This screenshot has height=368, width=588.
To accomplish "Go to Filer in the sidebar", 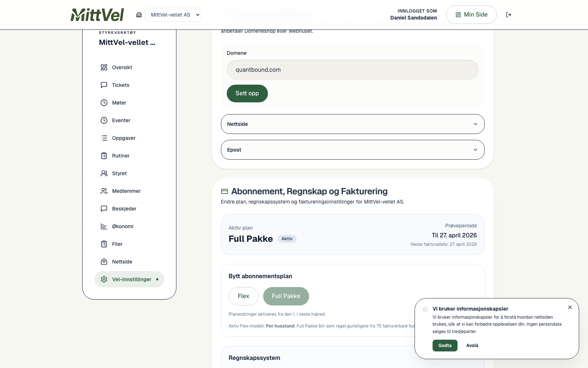I will click(129, 244).
